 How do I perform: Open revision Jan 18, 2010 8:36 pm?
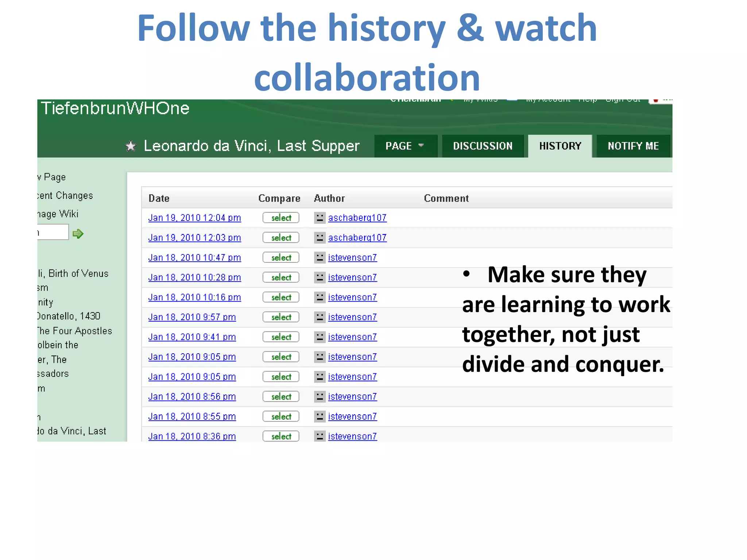pyautogui.click(x=192, y=436)
